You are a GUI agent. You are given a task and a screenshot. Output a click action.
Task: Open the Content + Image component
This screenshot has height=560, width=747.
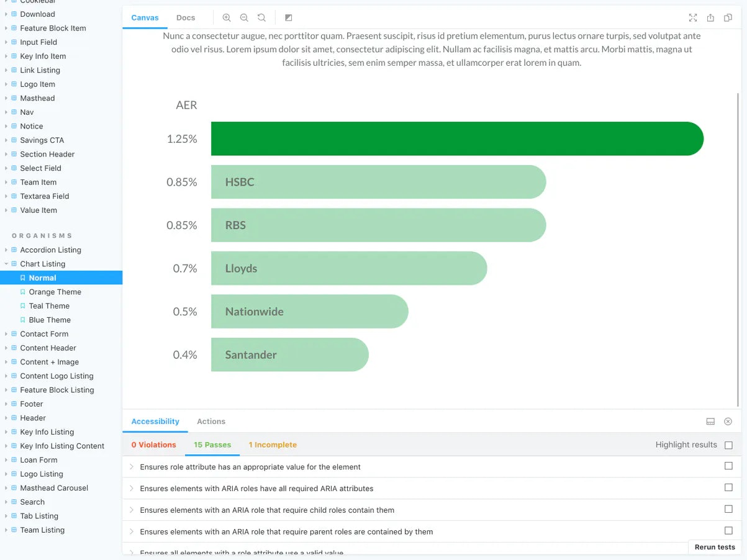49,362
